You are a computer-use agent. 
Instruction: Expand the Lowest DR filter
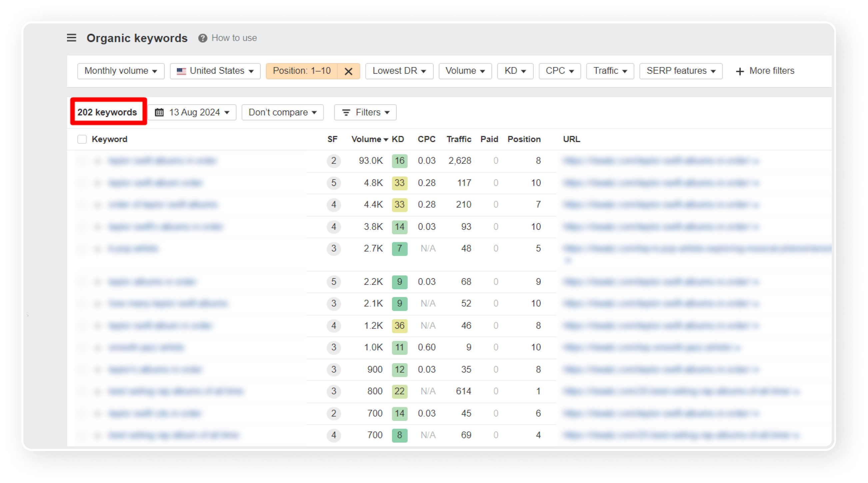click(x=399, y=71)
